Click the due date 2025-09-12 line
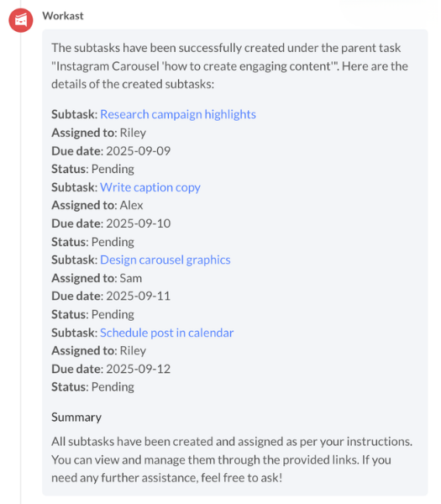The width and height of the screenshot is (441, 504). [111, 369]
